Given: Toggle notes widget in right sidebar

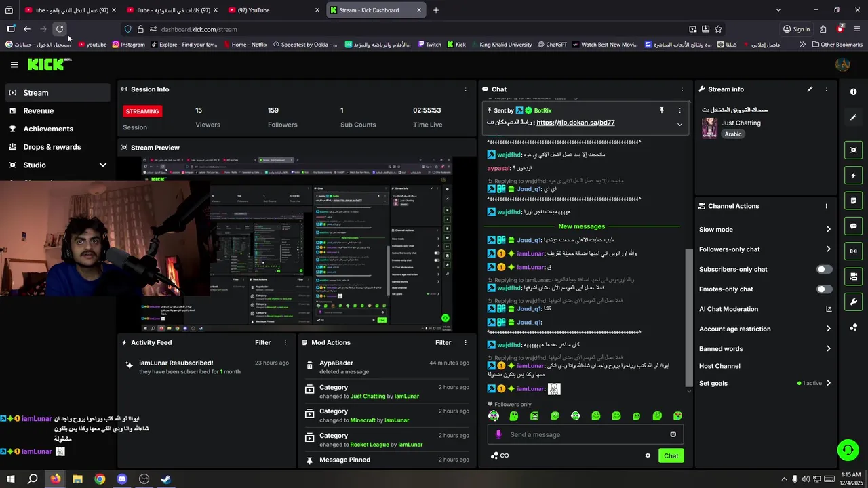Looking at the screenshot, I should [x=853, y=201].
